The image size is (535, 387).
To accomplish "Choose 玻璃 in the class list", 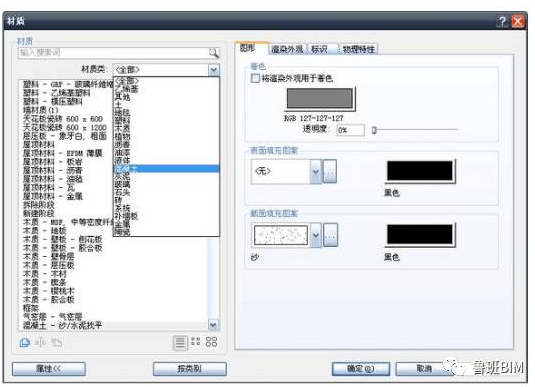I will [x=166, y=184].
